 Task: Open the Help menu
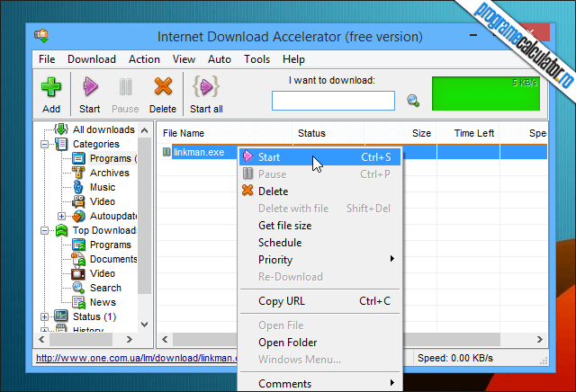pyautogui.click(x=293, y=59)
